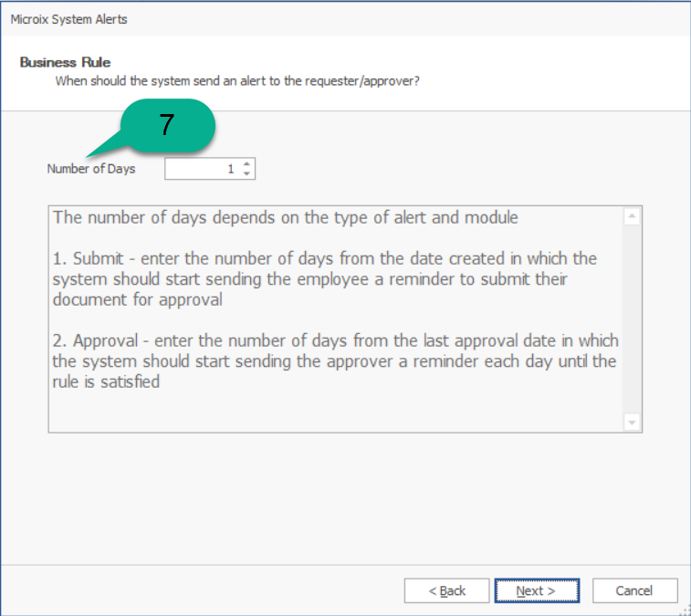Click the '2. Approval' paragraph in description

coord(335,361)
